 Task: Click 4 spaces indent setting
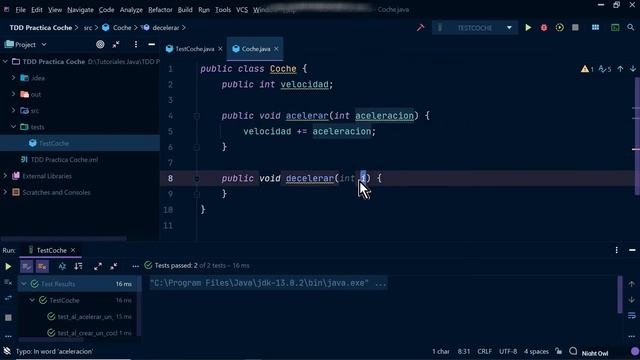coord(536,351)
